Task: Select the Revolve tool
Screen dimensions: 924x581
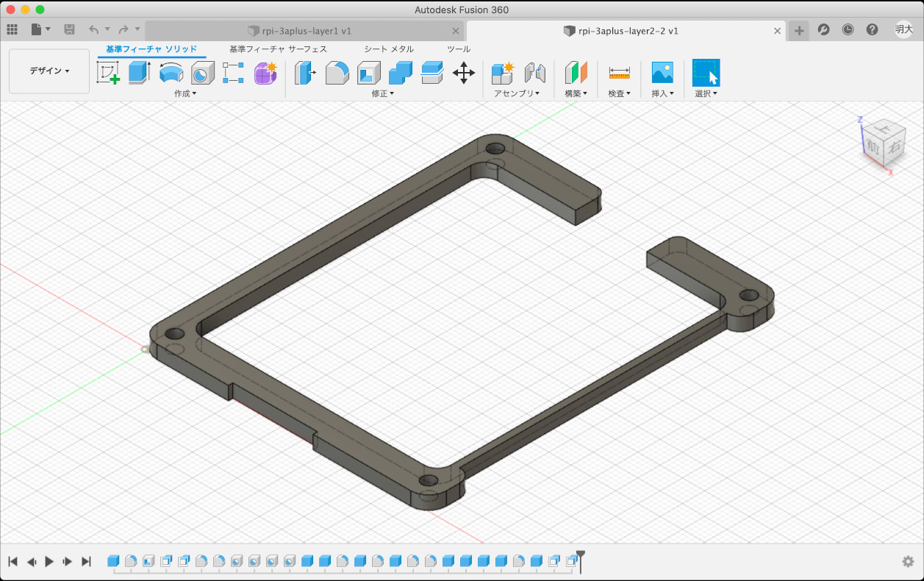Action: point(171,73)
